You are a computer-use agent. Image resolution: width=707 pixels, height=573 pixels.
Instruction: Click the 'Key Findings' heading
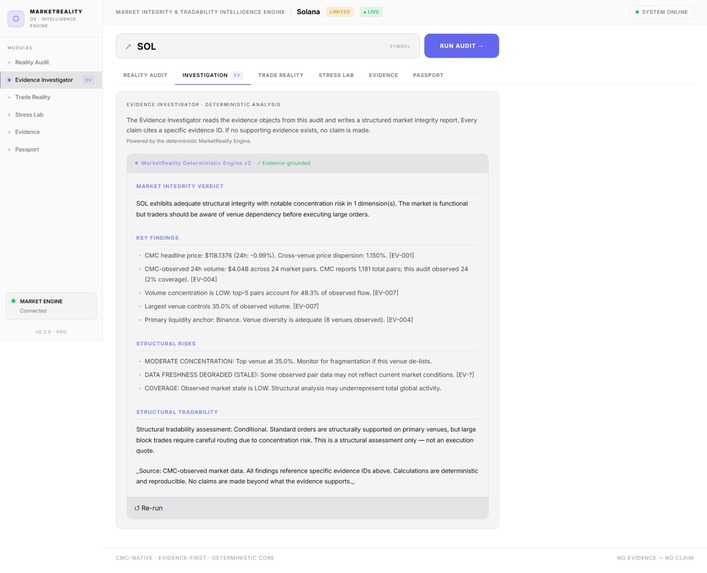pos(157,238)
